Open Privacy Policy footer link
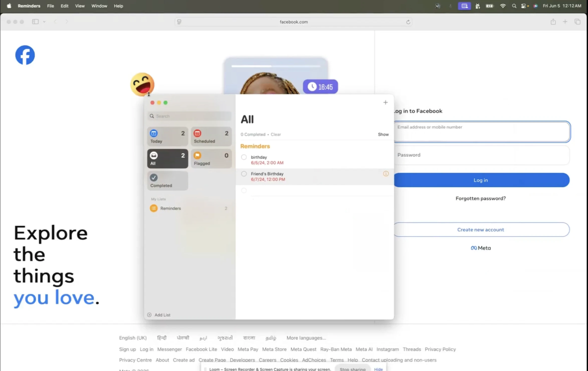The image size is (588, 371). [x=440, y=349]
